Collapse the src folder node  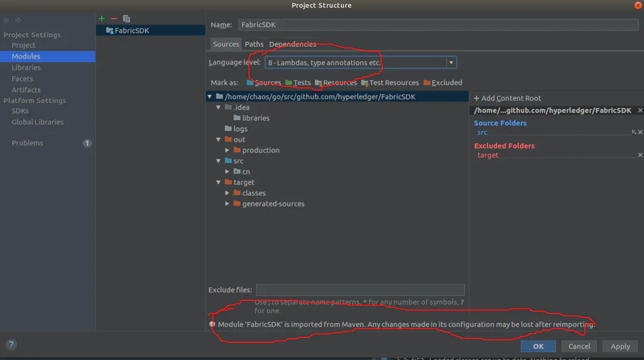(218, 161)
